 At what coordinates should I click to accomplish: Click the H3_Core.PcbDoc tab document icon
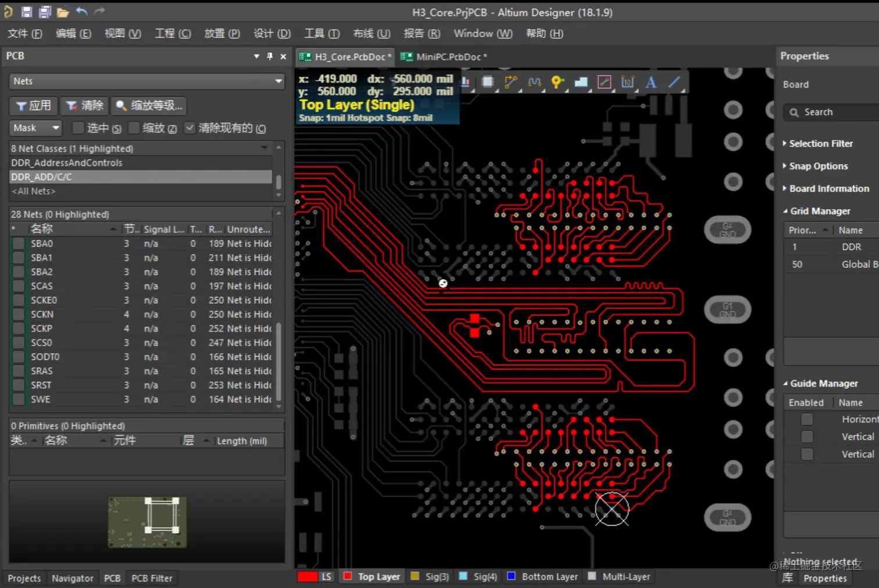click(305, 56)
